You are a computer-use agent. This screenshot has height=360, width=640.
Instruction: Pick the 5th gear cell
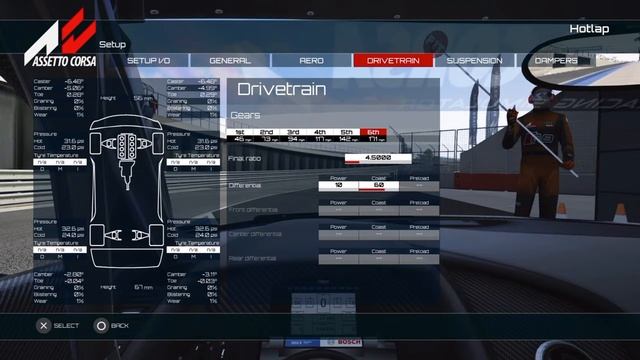[x=347, y=136]
